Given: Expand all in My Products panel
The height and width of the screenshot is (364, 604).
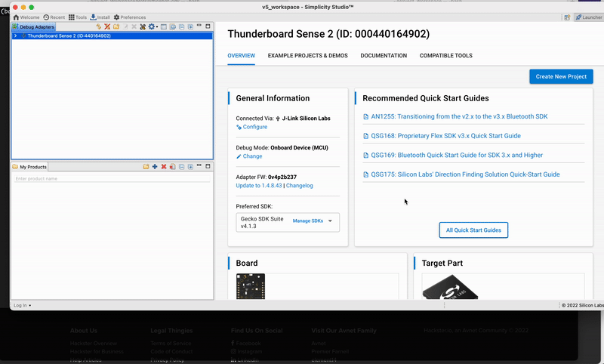Looking at the screenshot, I should (x=190, y=167).
